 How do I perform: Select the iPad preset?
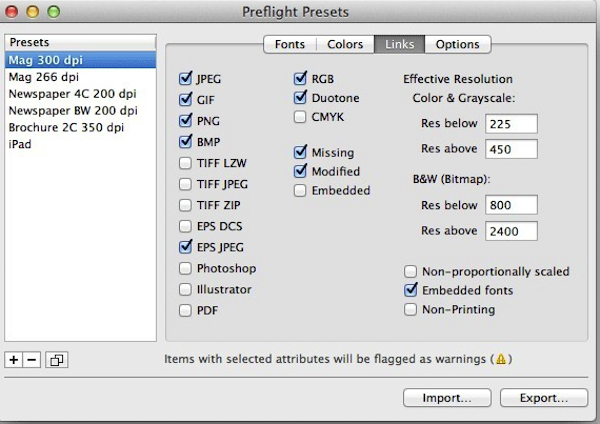[22, 144]
